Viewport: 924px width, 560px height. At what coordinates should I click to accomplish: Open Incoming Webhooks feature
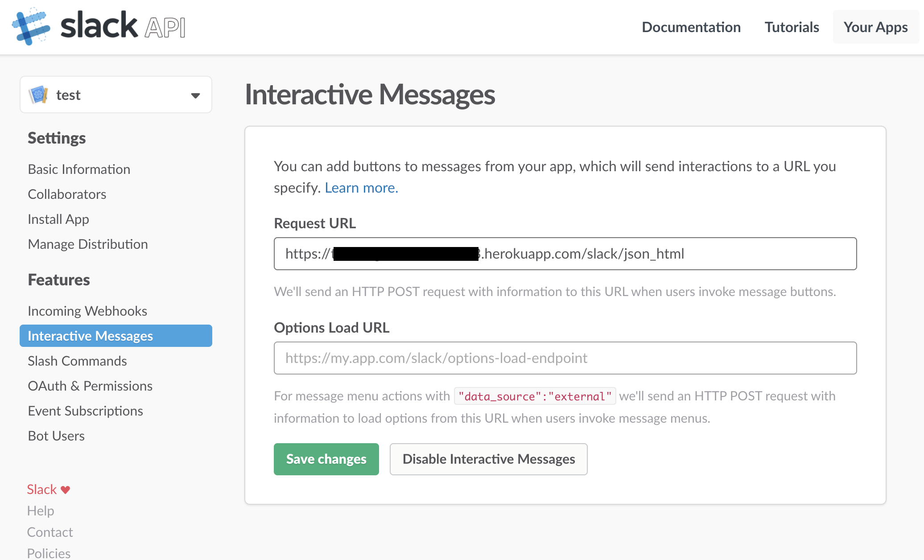[x=87, y=311]
